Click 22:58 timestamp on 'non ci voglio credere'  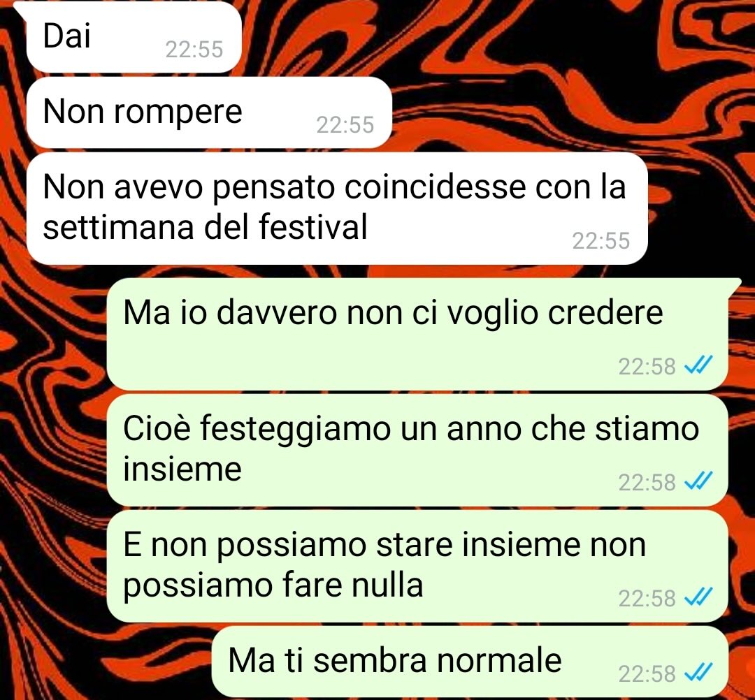(x=647, y=366)
